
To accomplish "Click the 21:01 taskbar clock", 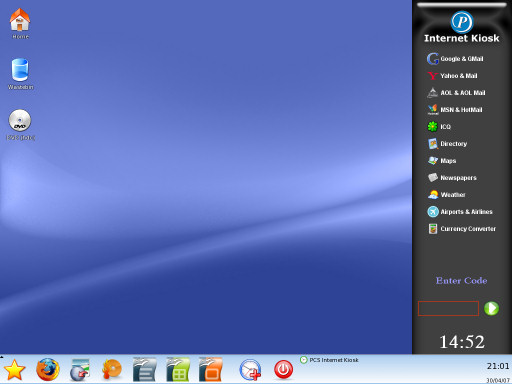I will click(x=498, y=366).
